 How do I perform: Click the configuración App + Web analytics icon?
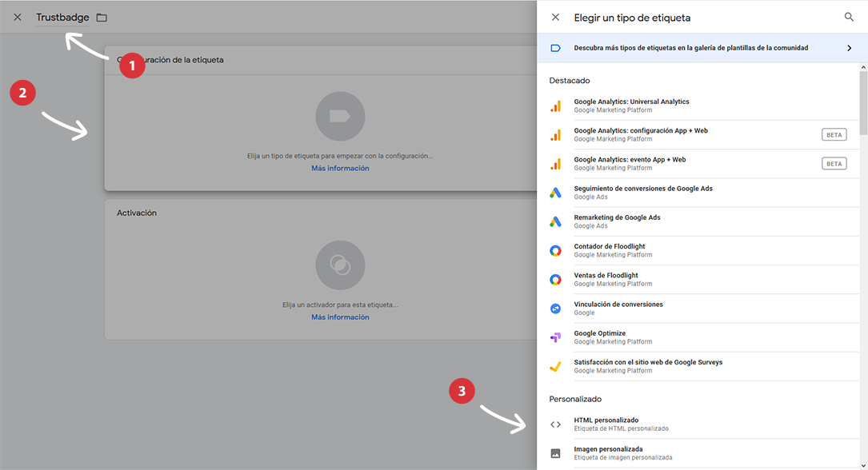click(555, 135)
